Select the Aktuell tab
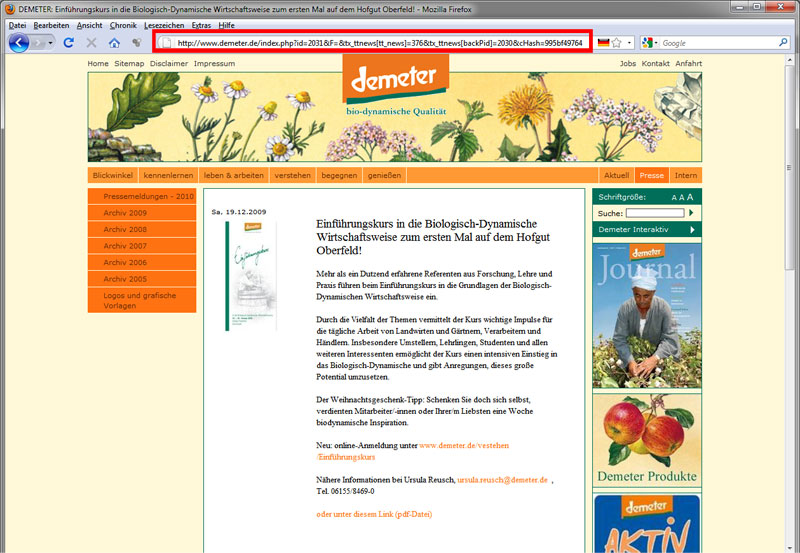800x553 pixels. click(616, 175)
